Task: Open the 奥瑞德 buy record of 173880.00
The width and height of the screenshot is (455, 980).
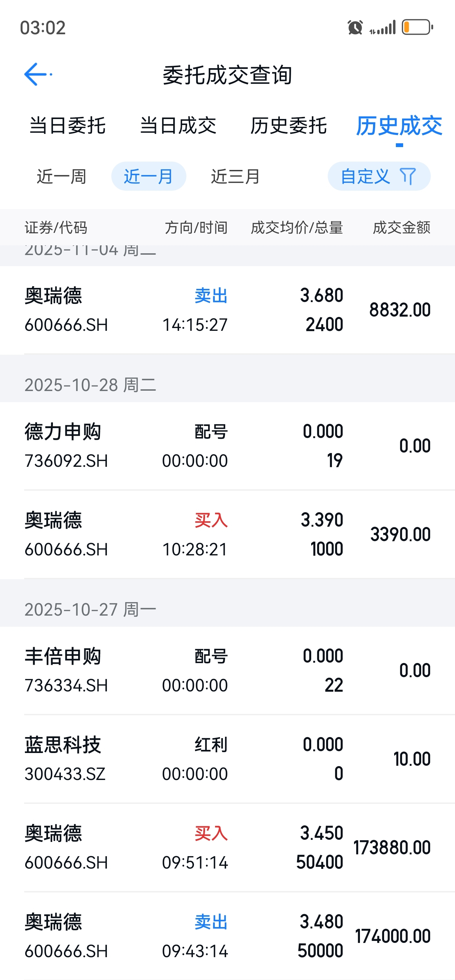Action: tap(227, 847)
